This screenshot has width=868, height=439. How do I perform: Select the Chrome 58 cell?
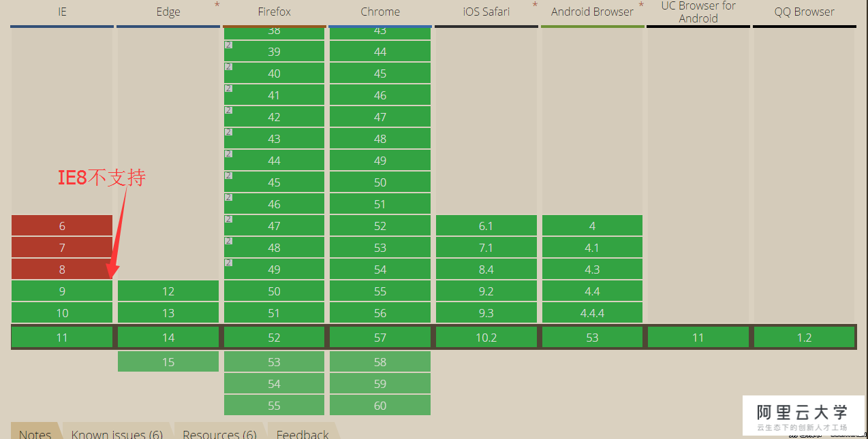[x=380, y=362]
